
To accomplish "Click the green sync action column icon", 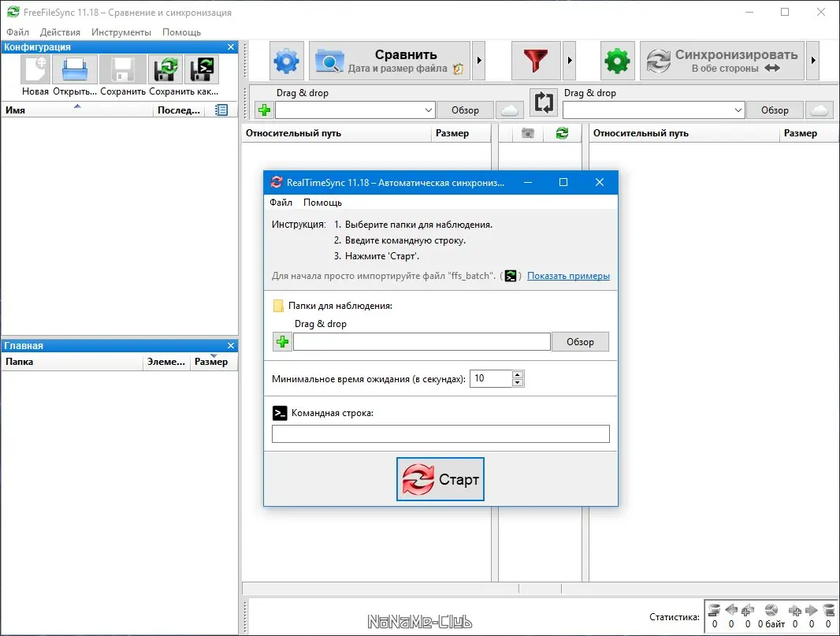I will [x=562, y=133].
